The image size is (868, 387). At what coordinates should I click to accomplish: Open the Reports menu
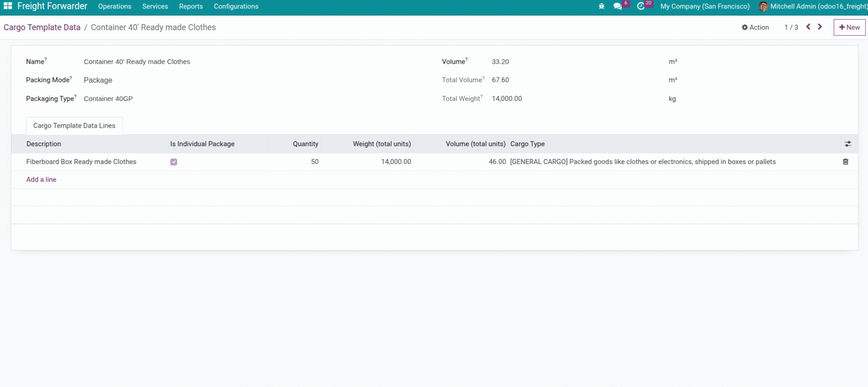pyautogui.click(x=191, y=6)
